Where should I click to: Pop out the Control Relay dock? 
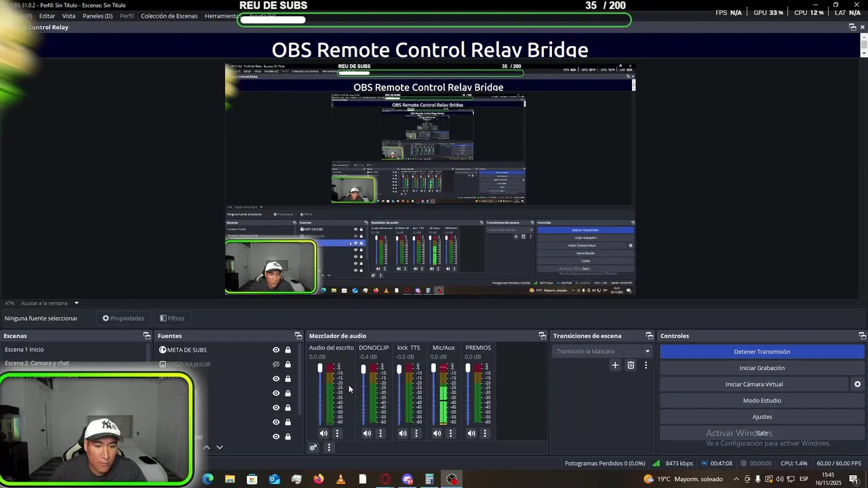[x=852, y=27]
